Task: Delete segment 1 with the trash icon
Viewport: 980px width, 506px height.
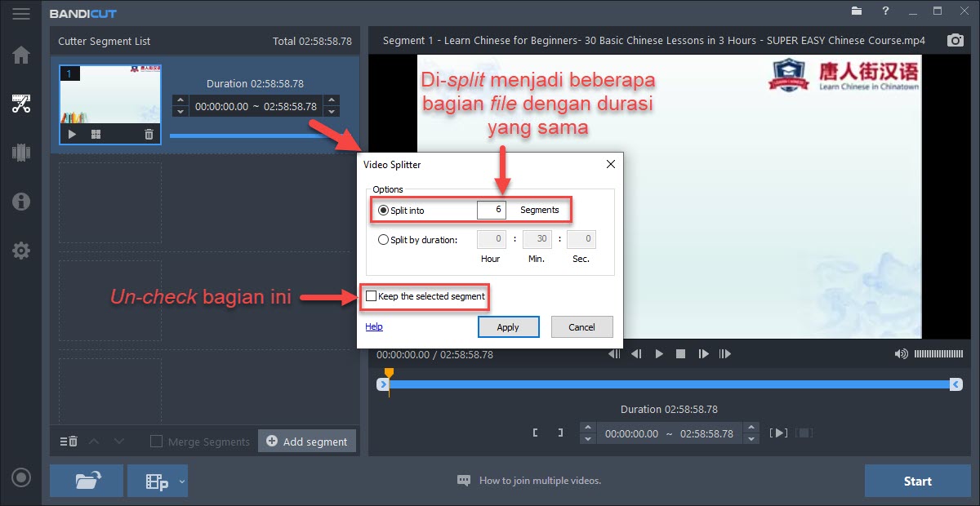Action: [x=149, y=135]
